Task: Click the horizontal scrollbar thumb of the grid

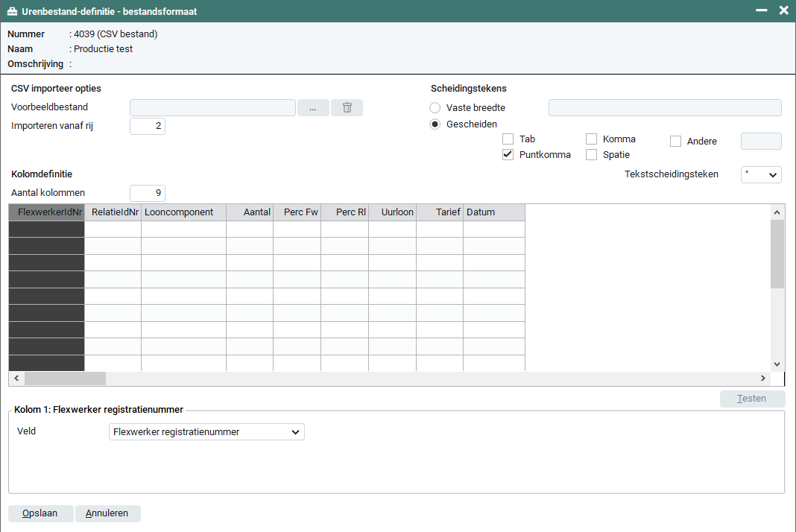Action: tap(65, 379)
